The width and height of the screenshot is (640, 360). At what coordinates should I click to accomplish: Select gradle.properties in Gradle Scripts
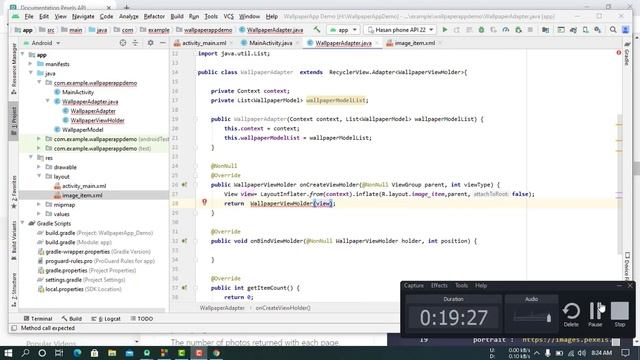point(66,271)
